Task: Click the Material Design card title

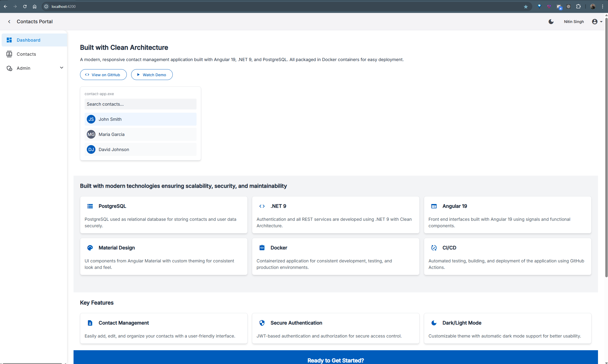Action: coord(117,248)
